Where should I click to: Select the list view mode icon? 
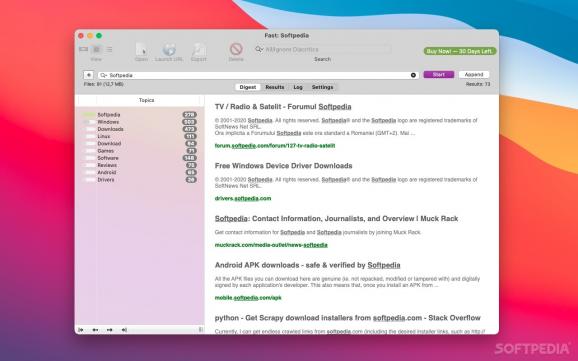click(x=109, y=49)
